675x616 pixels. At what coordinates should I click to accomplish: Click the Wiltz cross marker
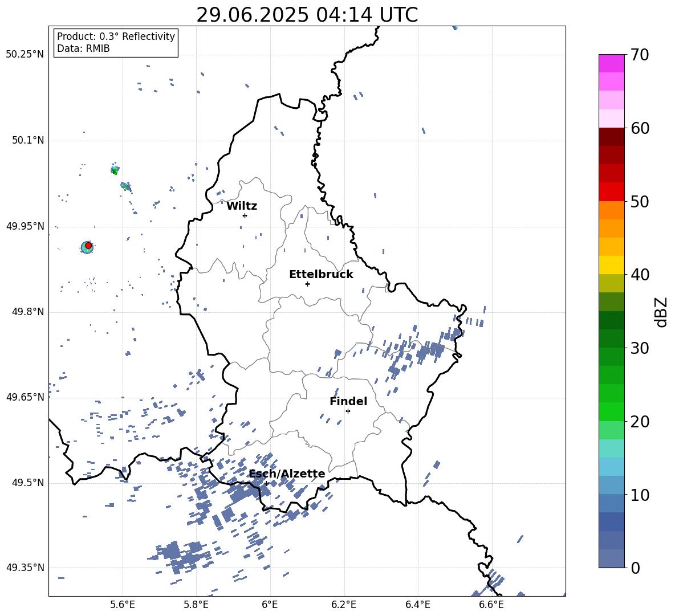(245, 215)
